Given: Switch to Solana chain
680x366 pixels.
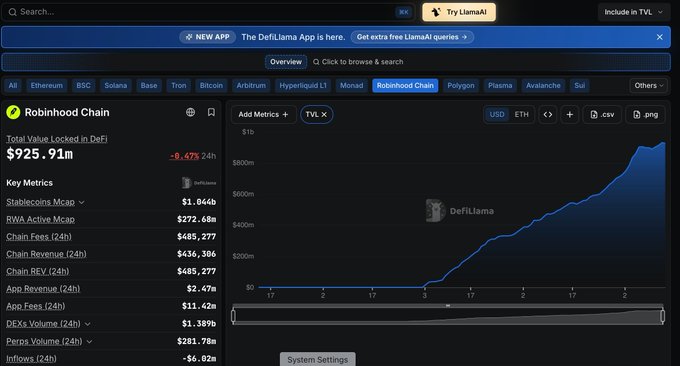Looking at the screenshot, I should pos(116,86).
